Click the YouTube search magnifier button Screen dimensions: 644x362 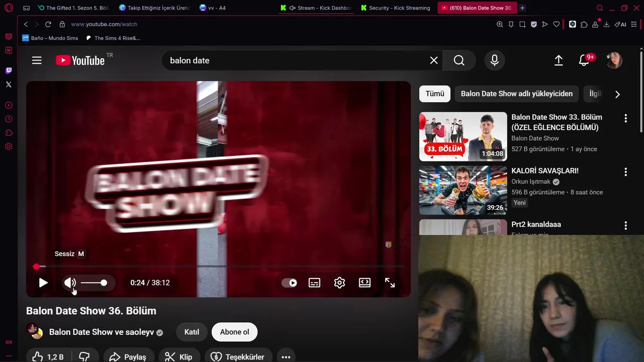[459, 60]
